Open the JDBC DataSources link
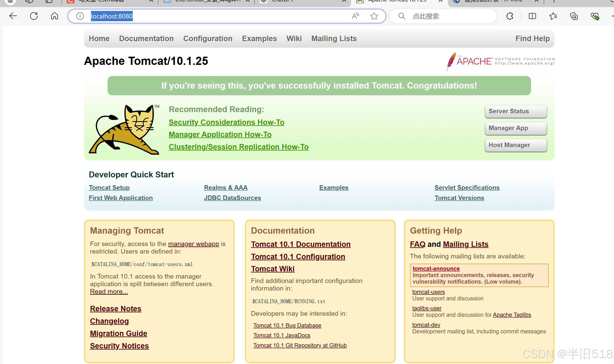This screenshot has width=614, height=364. pyautogui.click(x=232, y=198)
